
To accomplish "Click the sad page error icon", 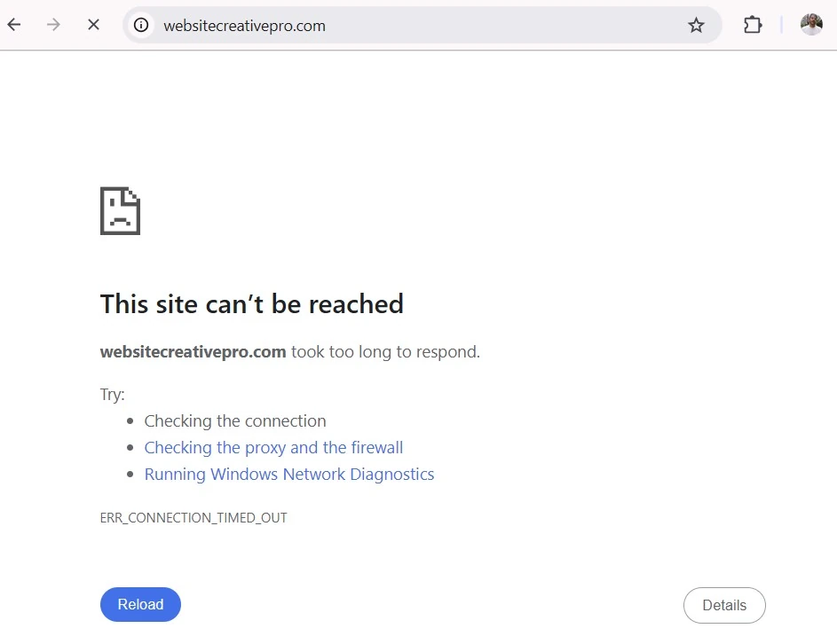I will coord(121,211).
